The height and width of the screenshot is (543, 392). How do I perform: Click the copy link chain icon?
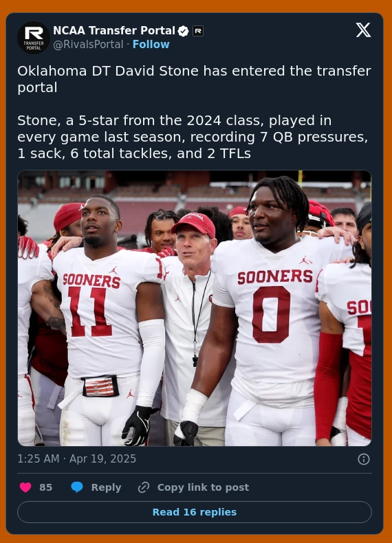pos(144,487)
